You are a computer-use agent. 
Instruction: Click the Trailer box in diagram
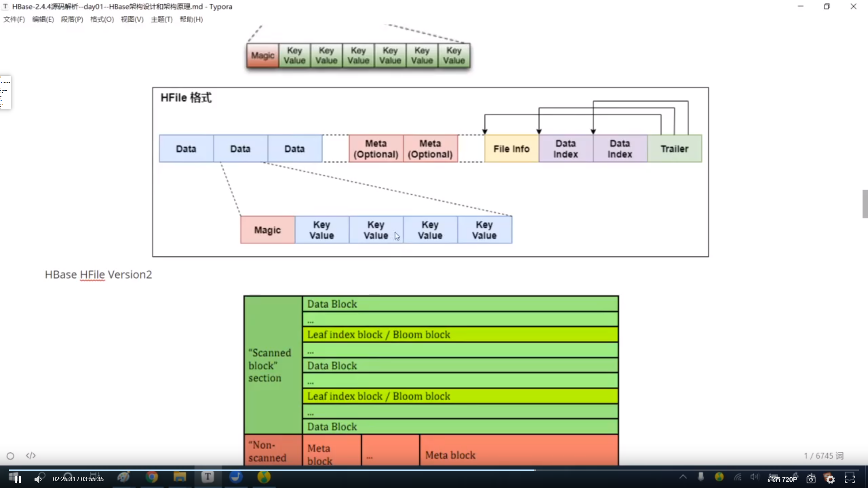pyautogui.click(x=675, y=149)
